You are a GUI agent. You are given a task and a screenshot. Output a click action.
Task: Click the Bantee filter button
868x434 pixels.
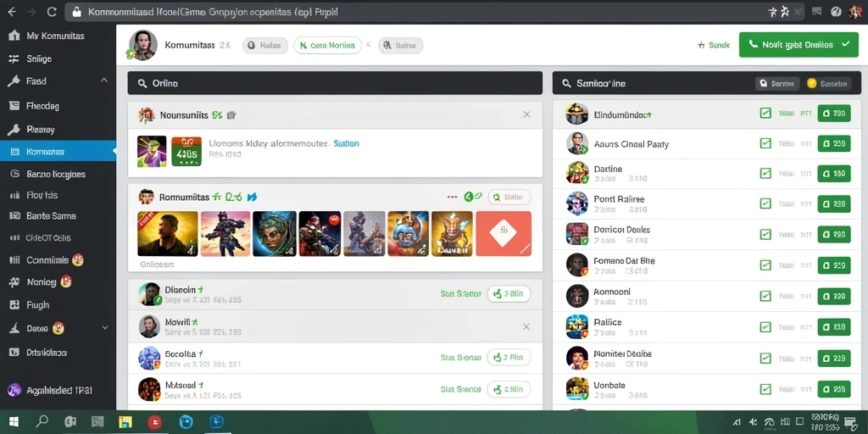pyautogui.click(x=777, y=84)
